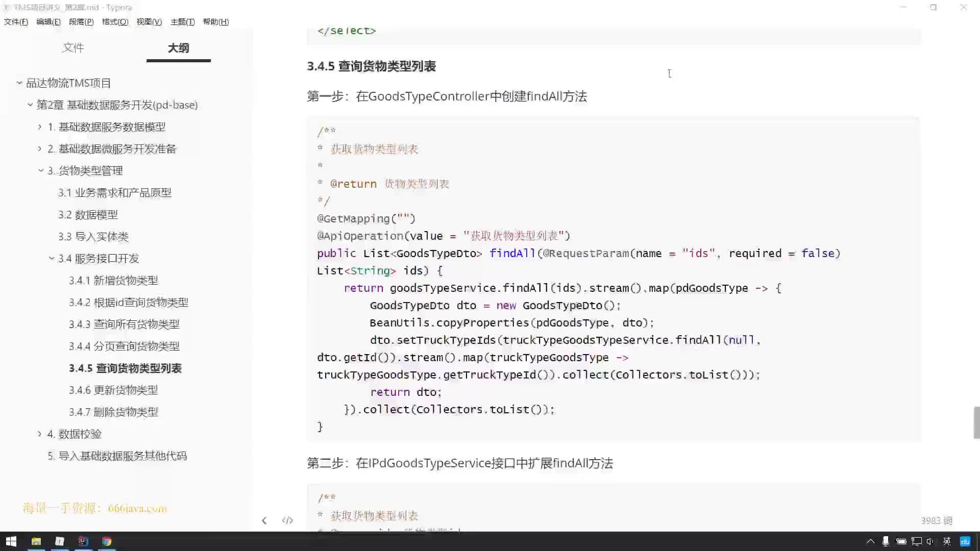The height and width of the screenshot is (551, 980).
Task: Expand 1. 基础数据服务数据模型 outline node
Action: 40,127
